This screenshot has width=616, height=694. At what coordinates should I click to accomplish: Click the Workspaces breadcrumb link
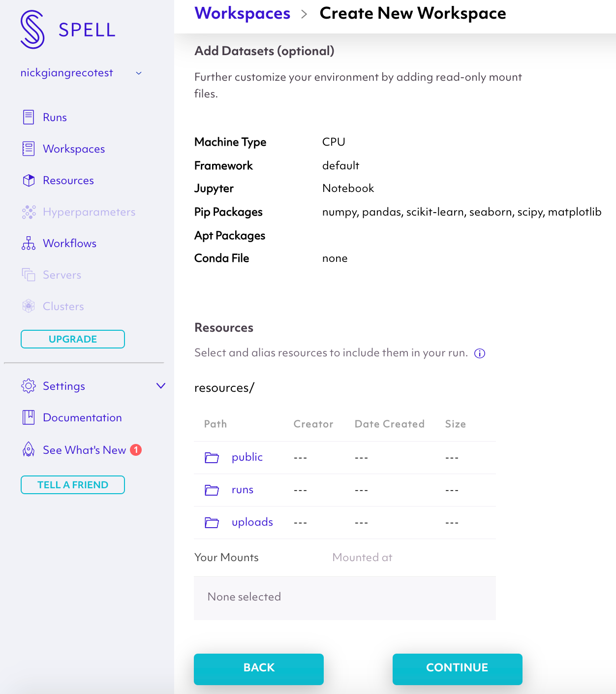[x=242, y=13]
